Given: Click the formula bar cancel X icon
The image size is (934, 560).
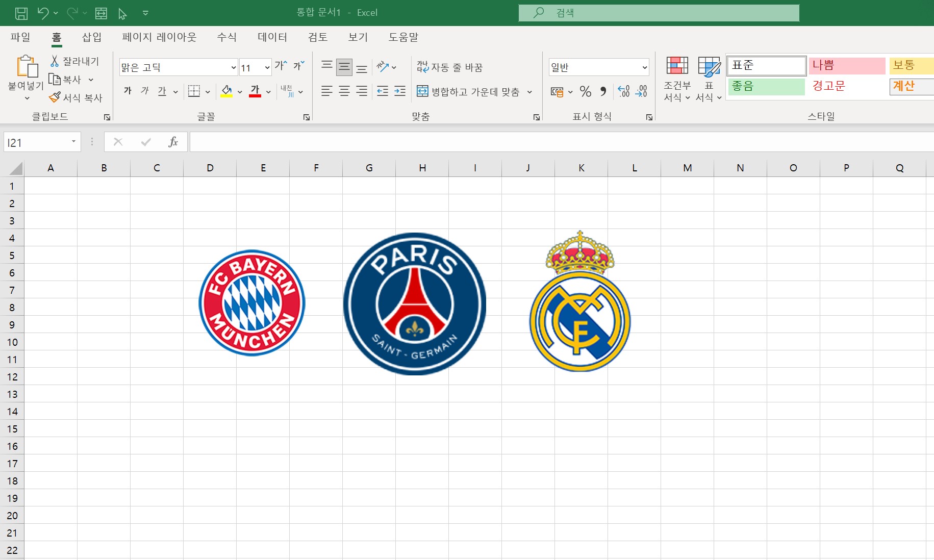Looking at the screenshot, I should click(118, 142).
